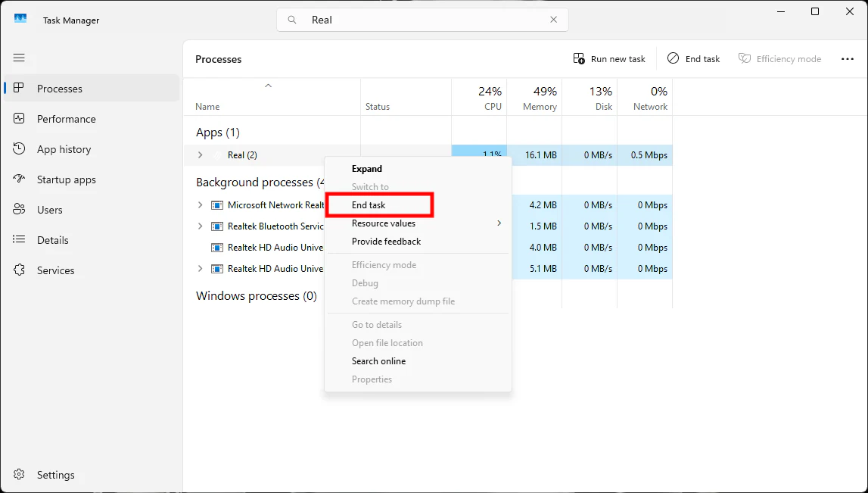
Task: Click the Task Manager app icon
Action: coord(20,20)
